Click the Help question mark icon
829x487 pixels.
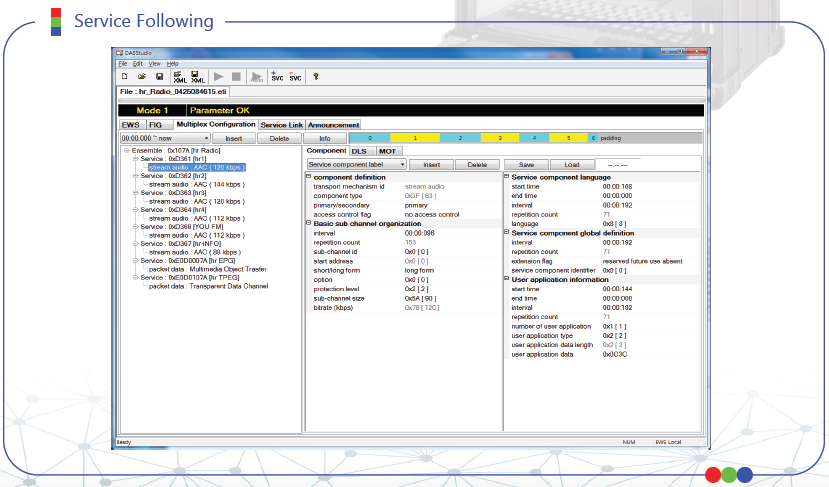click(x=316, y=76)
